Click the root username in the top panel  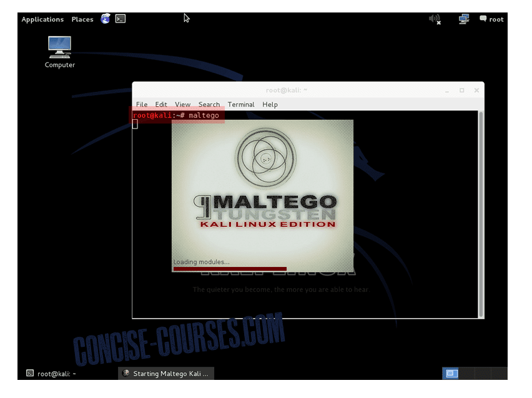[x=498, y=19]
